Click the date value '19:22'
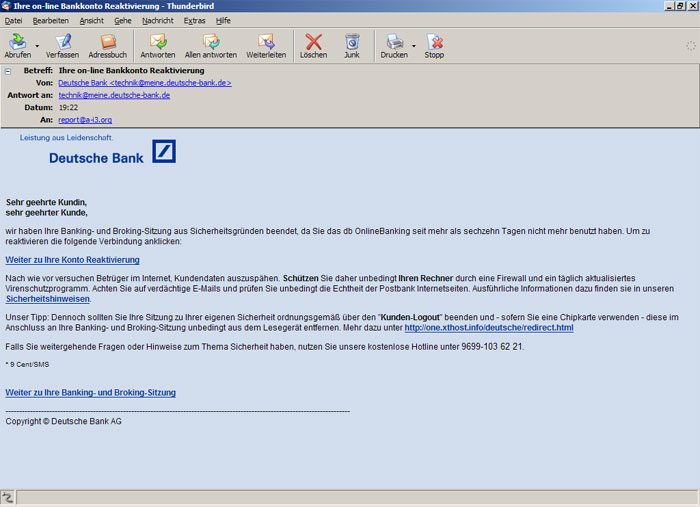Viewport: 700px width, 507px height. 68,108
